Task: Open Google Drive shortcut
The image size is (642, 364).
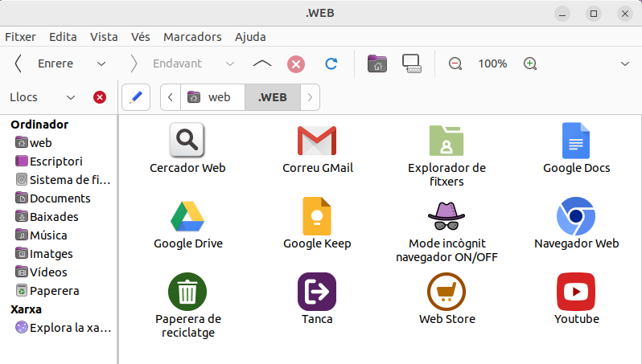Action: [x=187, y=216]
